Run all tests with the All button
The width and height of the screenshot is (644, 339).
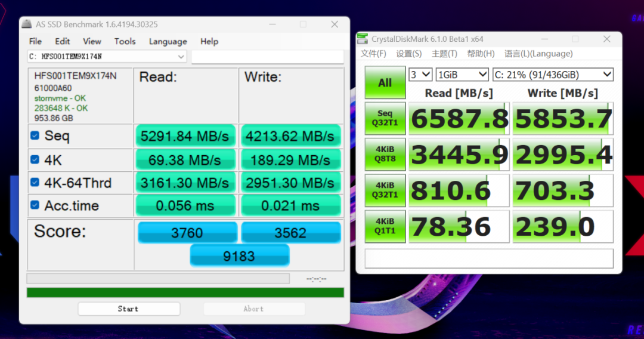click(x=385, y=82)
